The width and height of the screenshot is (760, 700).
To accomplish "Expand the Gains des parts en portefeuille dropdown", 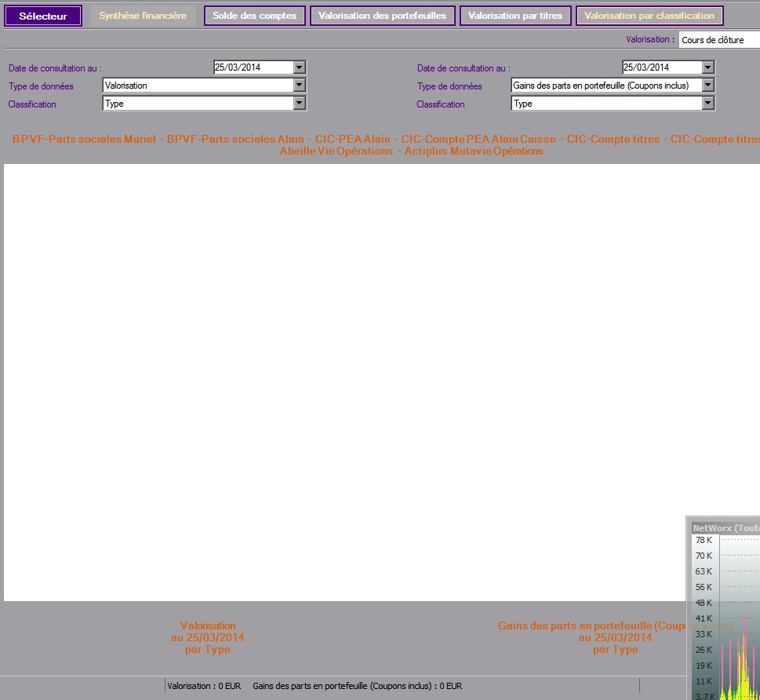I will 707,86.
